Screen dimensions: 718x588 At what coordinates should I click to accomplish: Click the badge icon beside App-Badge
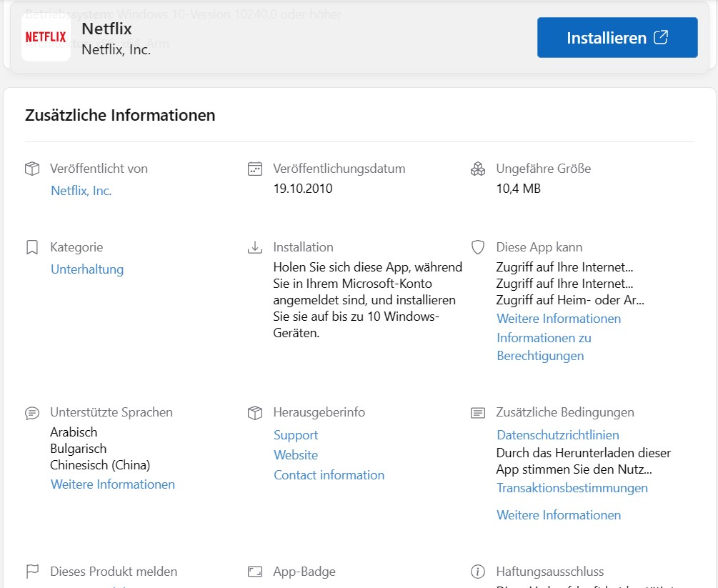click(x=255, y=572)
